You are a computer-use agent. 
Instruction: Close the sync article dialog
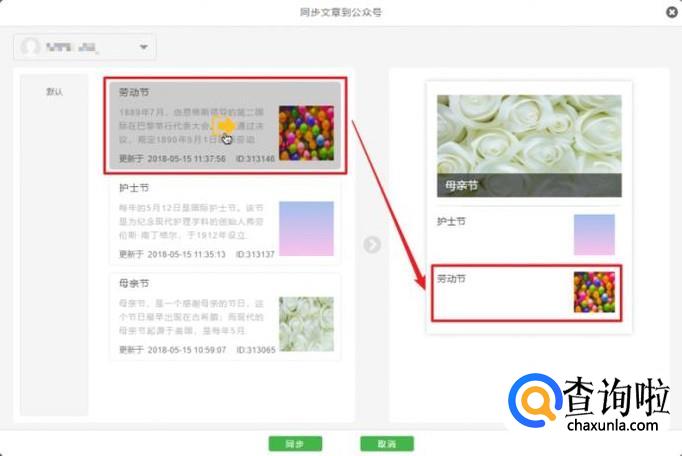coord(672,12)
